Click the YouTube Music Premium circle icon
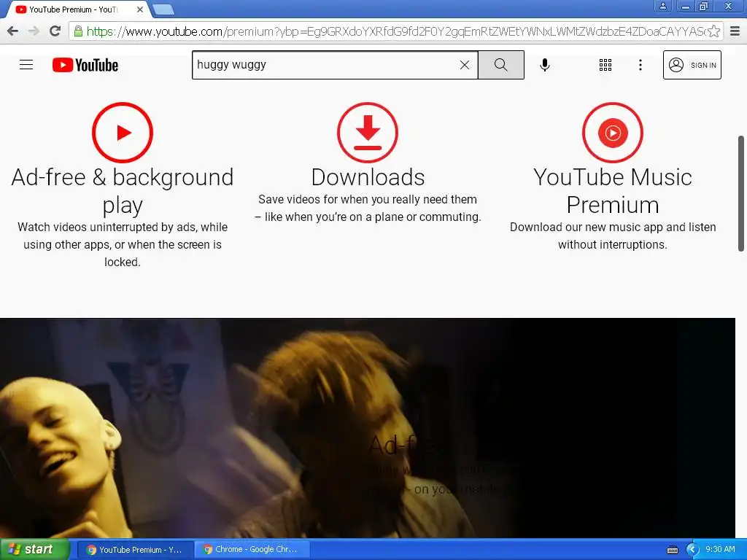Screen dimensions: 747x560 click(613, 133)
